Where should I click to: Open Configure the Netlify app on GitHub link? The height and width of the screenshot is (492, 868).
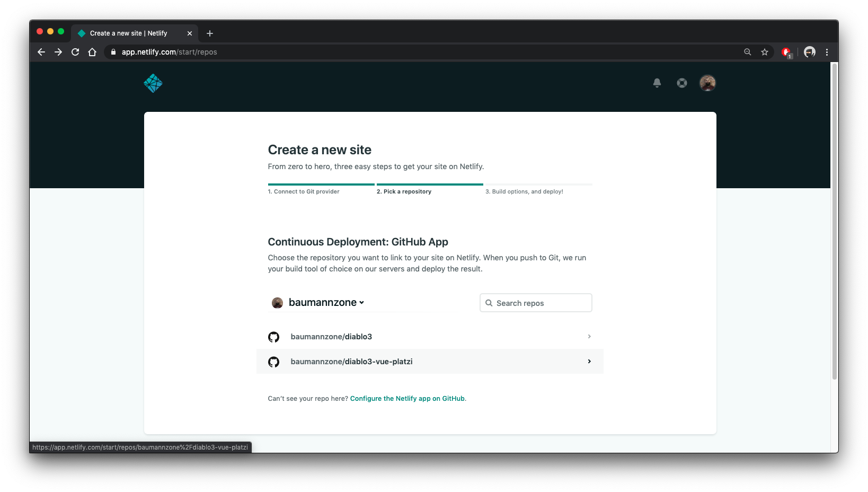[x=407, y=399]
